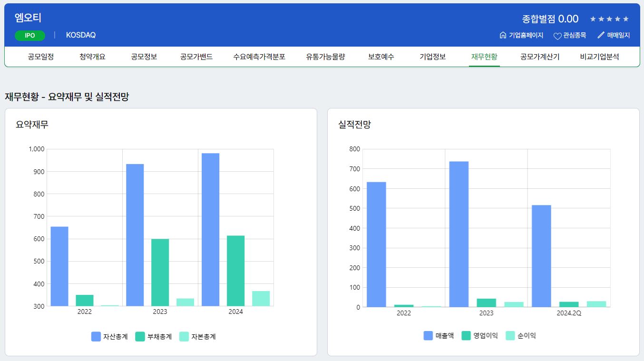The width and height of the screenshot is (644, 361).
Task: Switch to the 청약개요 tab
Action: click(x=92, y=57)
